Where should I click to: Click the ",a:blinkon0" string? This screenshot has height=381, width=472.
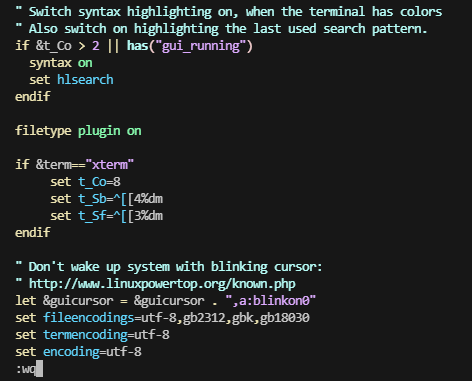(270, 301)
